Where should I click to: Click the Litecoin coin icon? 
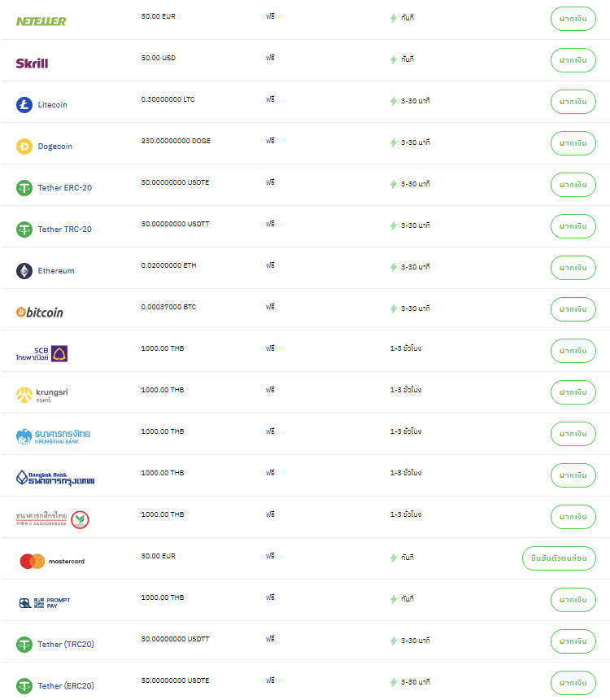(x=24, y=105)
